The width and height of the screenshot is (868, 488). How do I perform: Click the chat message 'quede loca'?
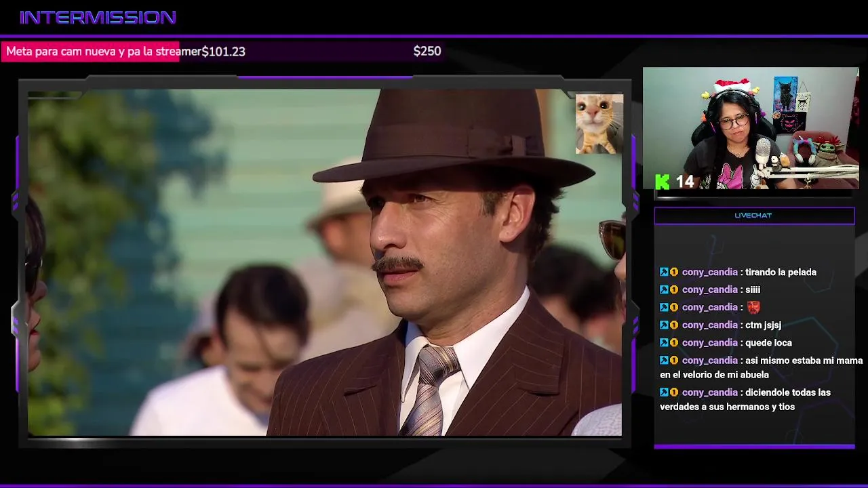tap(768, 343)
